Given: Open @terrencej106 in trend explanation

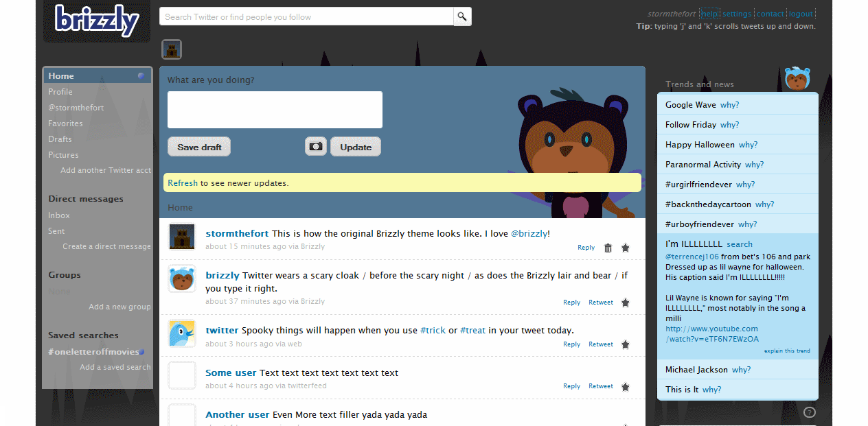Looking at the screenshot, I should tap(692, 257).
